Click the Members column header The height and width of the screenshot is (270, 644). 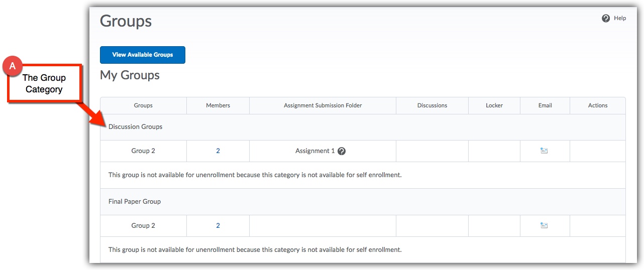[218, 105]
